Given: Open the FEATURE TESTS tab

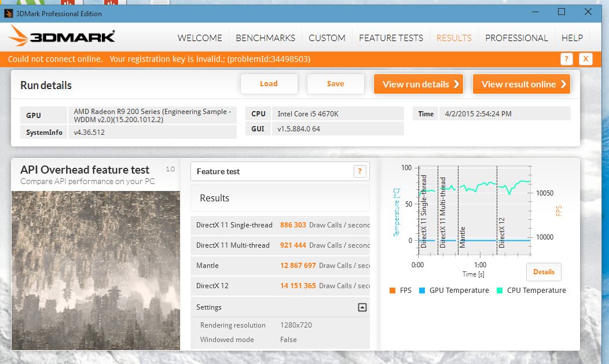Looking at the screenshot, I should point(391,38).
